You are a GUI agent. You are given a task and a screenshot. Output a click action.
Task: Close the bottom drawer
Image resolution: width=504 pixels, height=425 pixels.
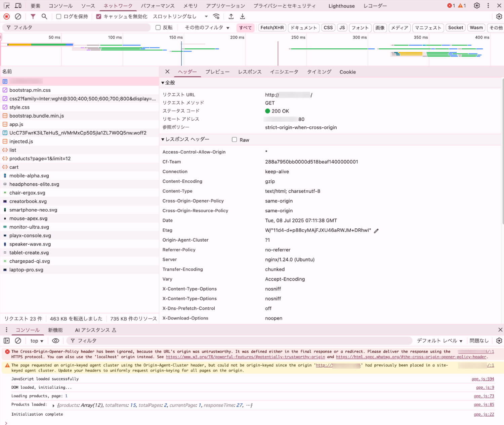tap(500, 330)
